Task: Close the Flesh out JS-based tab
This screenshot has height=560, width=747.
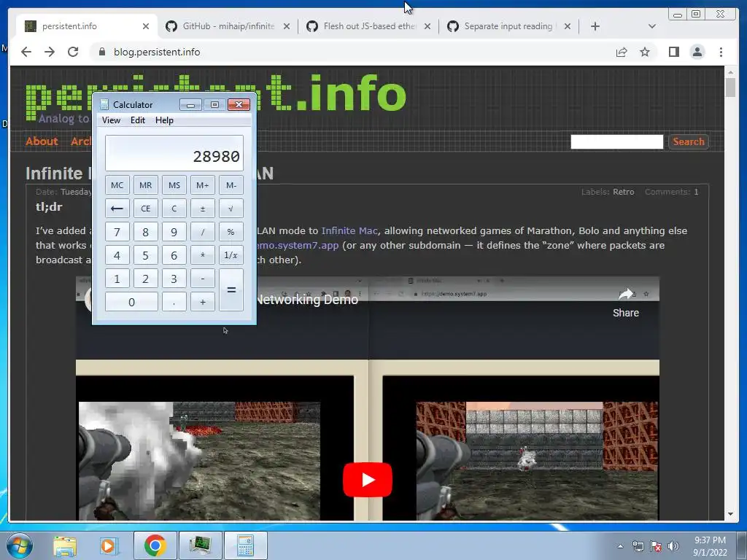Action: [427, 26]
